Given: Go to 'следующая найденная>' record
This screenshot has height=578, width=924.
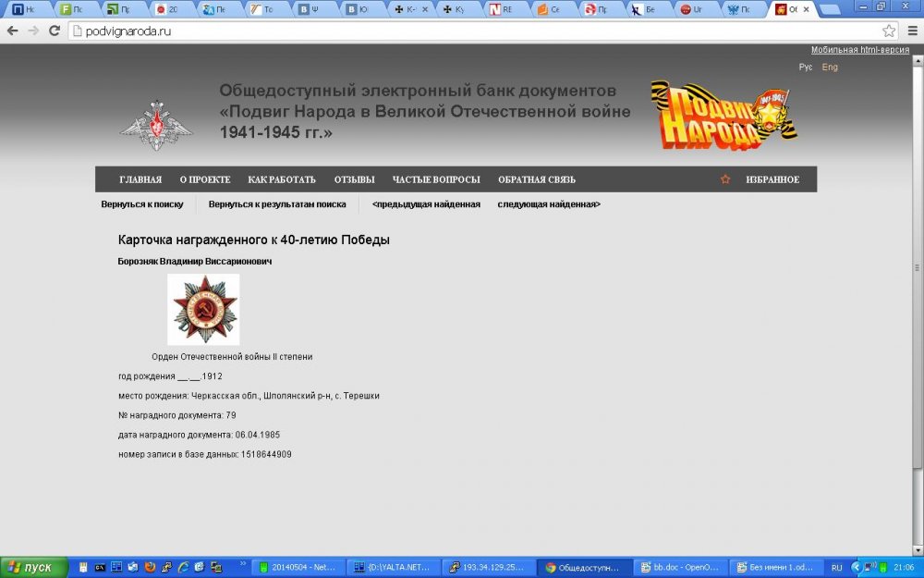Looking at the screenshot, I should point(549,204).
